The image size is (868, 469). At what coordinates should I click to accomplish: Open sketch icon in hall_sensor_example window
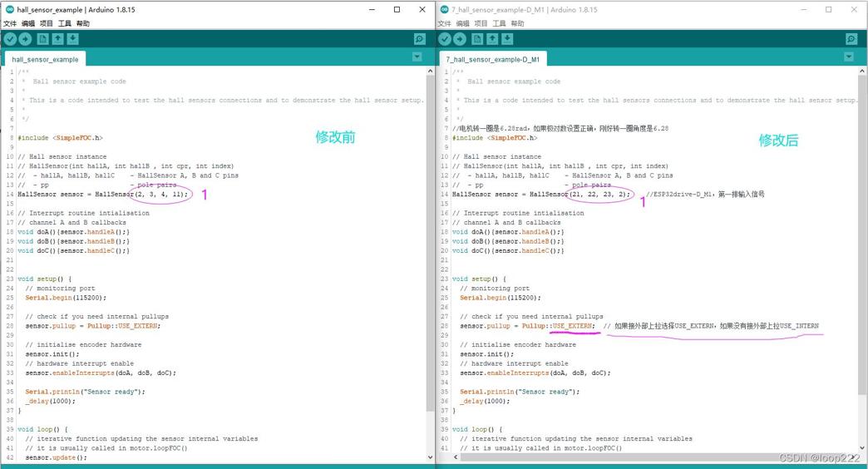pyautogui.click(x=57, y=39)
